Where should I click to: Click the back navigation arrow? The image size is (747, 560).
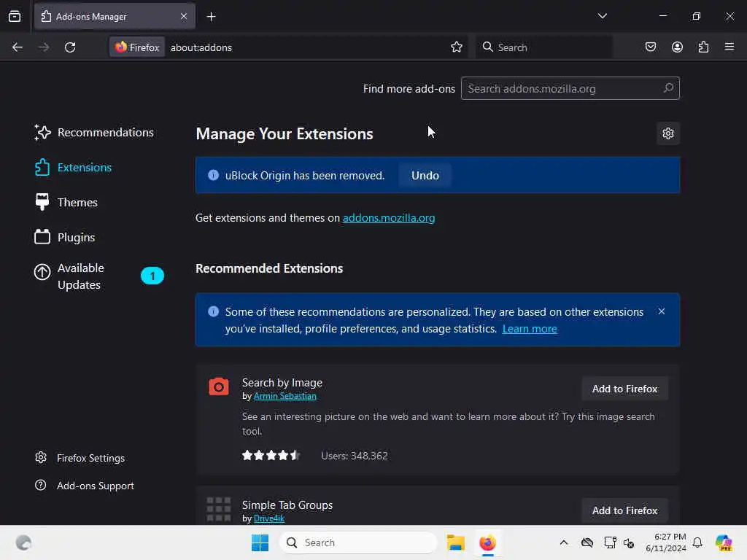click(x=18, y=47)
